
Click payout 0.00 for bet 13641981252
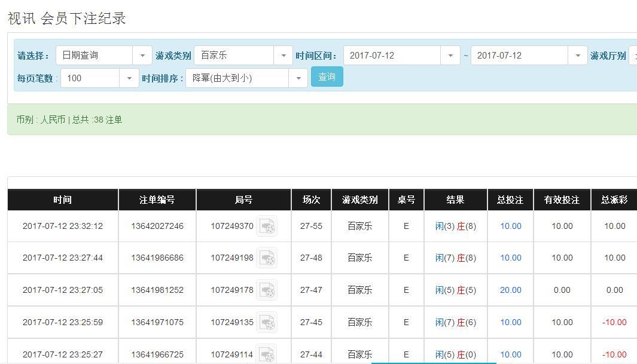pyautogui.click(x=614, y=290)
